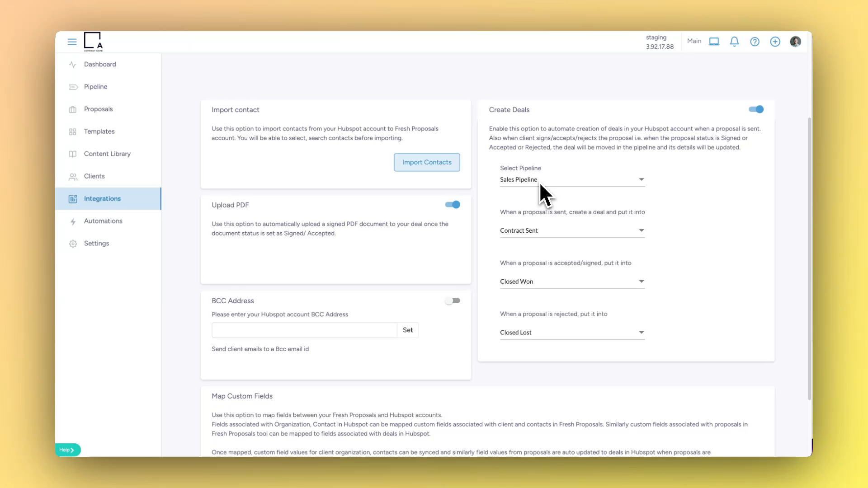Viewport: 868px width, 488px height.
Task: Open notifications bell icon
Action: [734, 42]
